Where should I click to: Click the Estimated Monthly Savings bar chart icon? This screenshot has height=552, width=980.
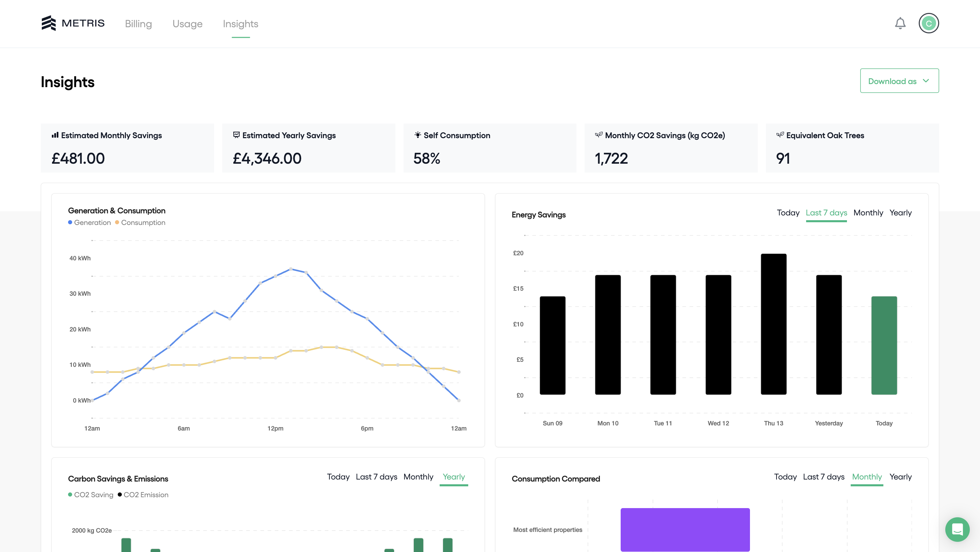point(55,135)
